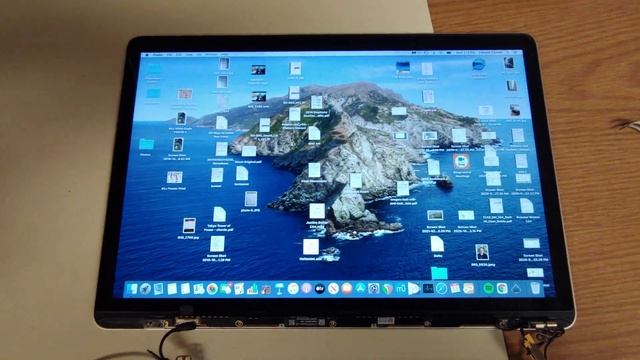The image size is (640, 360).
Task: Open System Preferences gear in Dock
Action: (374, 288)
